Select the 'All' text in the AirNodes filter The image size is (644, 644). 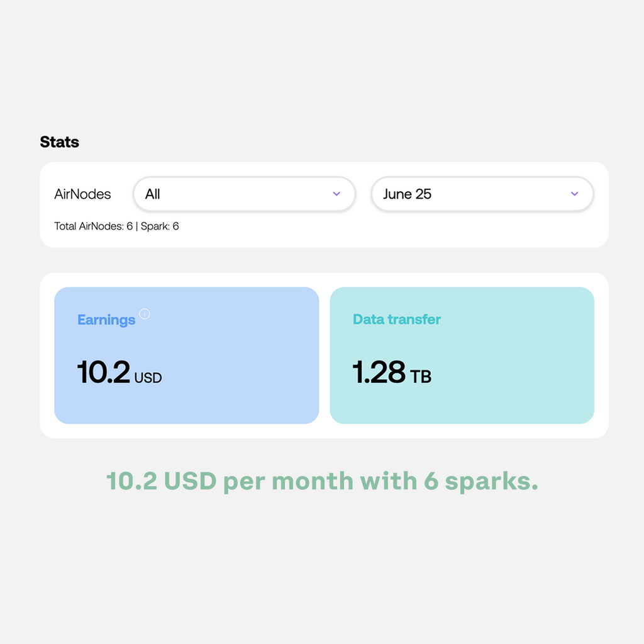click(153, 194)
